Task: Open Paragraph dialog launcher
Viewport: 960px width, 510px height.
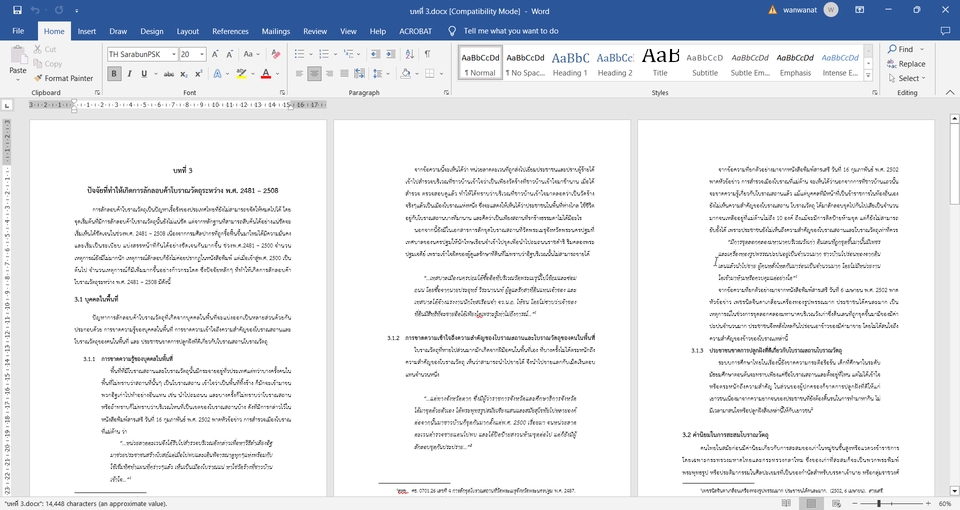Action: [x=446, y=92]
